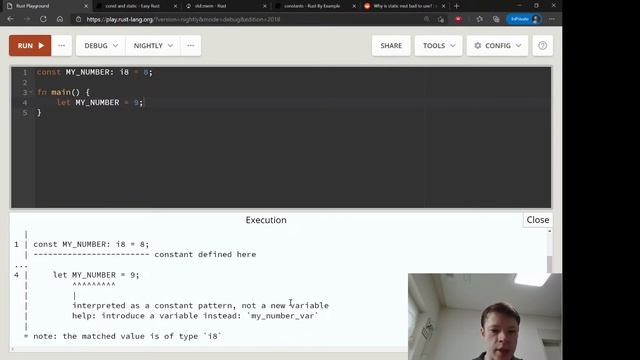Open the red browser extension icon

[x=458, y=19]
